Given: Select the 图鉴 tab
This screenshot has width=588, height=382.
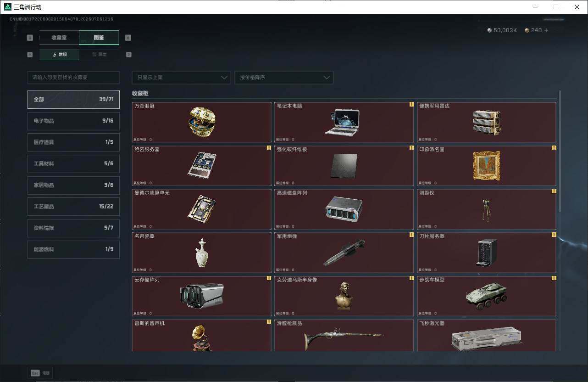Looking at the screenshot, I should pos(99,38).
